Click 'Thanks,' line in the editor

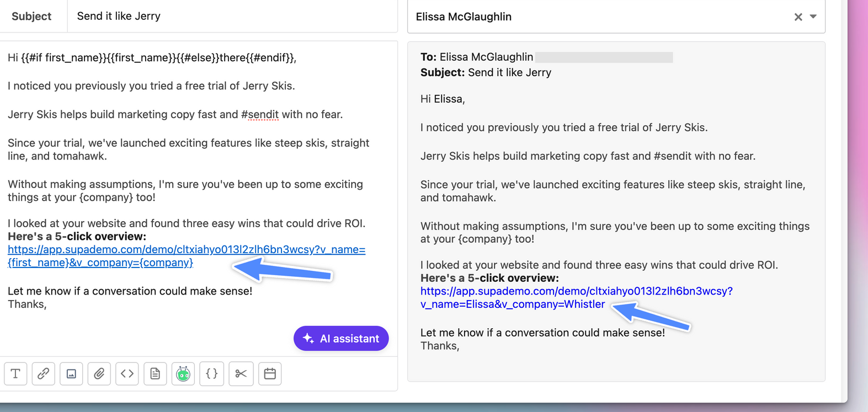tap(27, 304)
